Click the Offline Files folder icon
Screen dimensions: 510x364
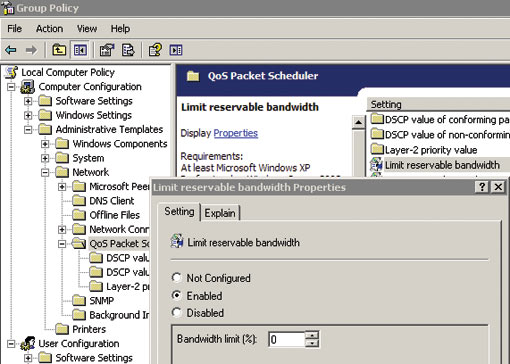point(79,215)
